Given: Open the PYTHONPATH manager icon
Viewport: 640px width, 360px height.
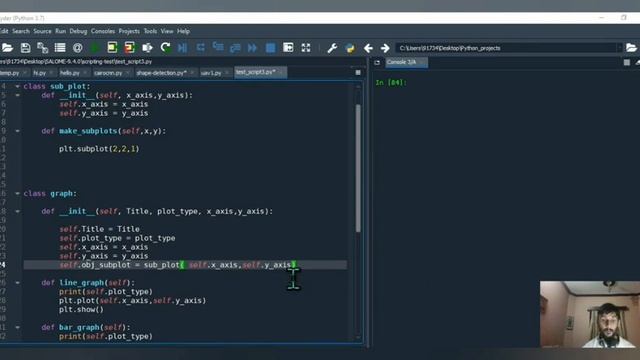Looking at the screenshot, I should [x=350, y=48].
